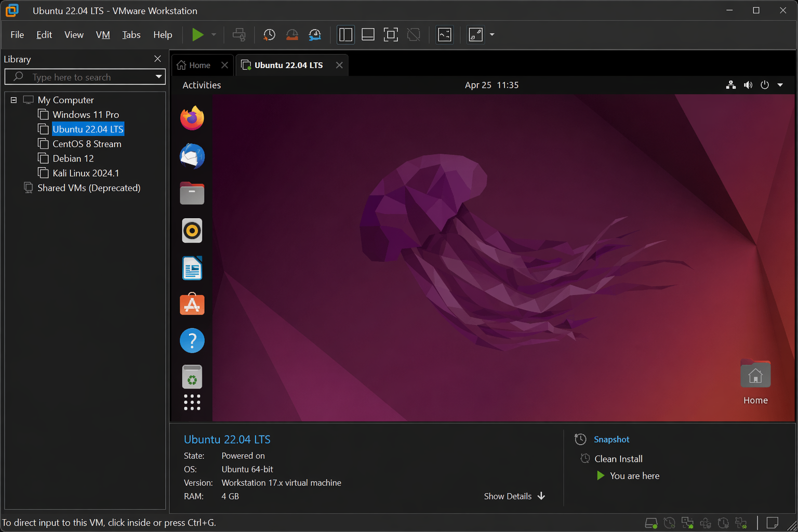The width and height of the screenshot is (798, 532).
Task: Open the Snapshot Manager toolbar icon
Action: click(315, 35)
